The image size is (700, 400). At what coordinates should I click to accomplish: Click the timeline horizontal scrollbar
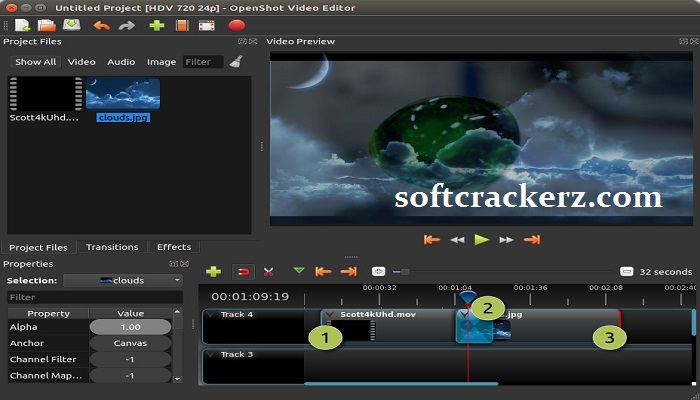pos(401,383)
